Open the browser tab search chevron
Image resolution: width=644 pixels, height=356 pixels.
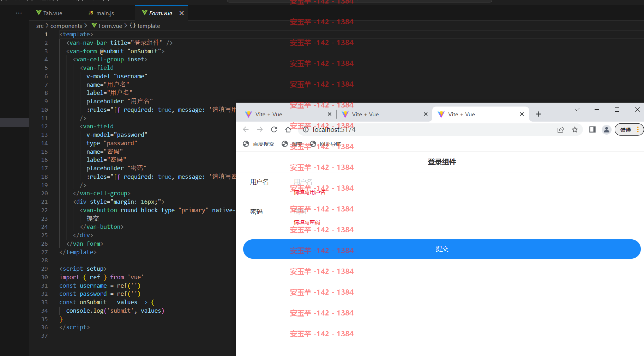tap(577, 110)
